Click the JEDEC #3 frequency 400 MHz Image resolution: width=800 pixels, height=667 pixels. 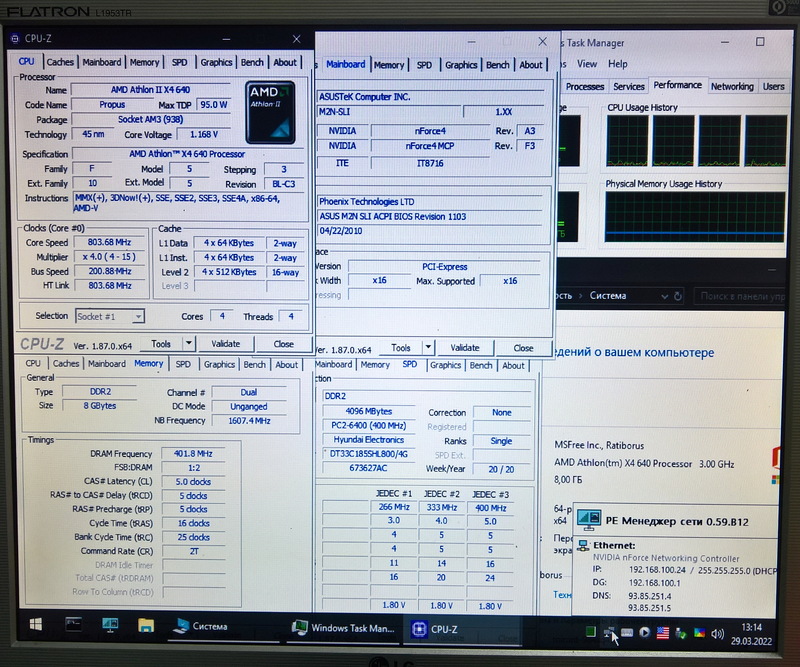(x=490, y=508)
